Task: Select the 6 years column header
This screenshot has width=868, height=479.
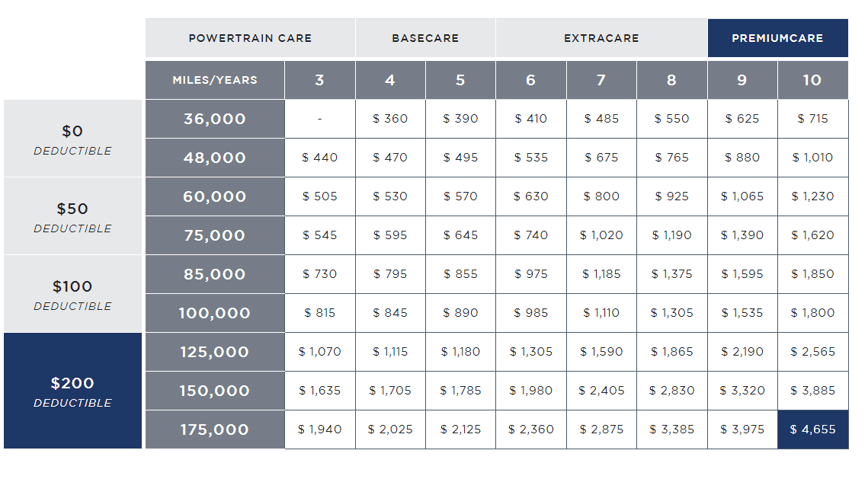Action: [530, 80]
